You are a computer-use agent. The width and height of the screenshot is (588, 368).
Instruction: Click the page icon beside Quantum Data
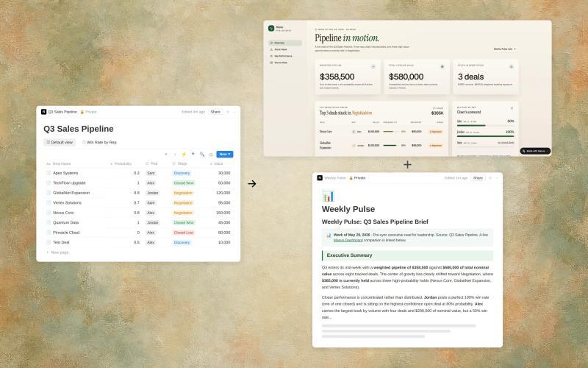click(x=49, y=222)
